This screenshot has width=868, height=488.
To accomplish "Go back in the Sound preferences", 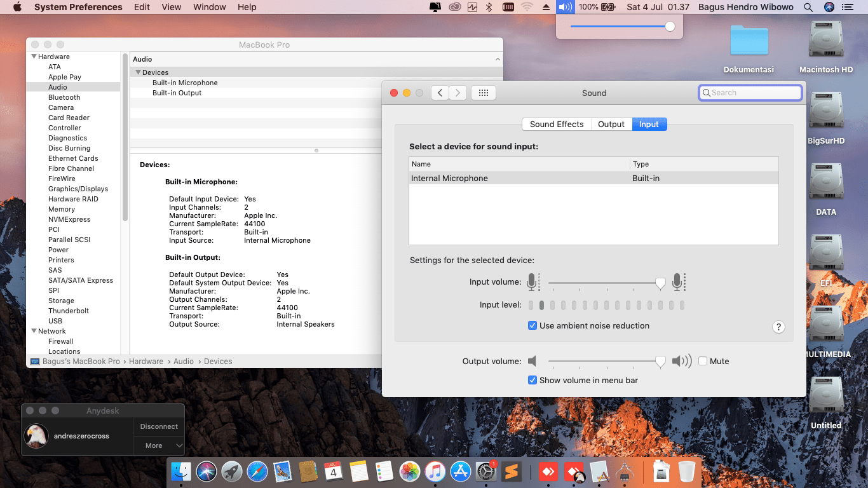I will [x=440, y=93].
